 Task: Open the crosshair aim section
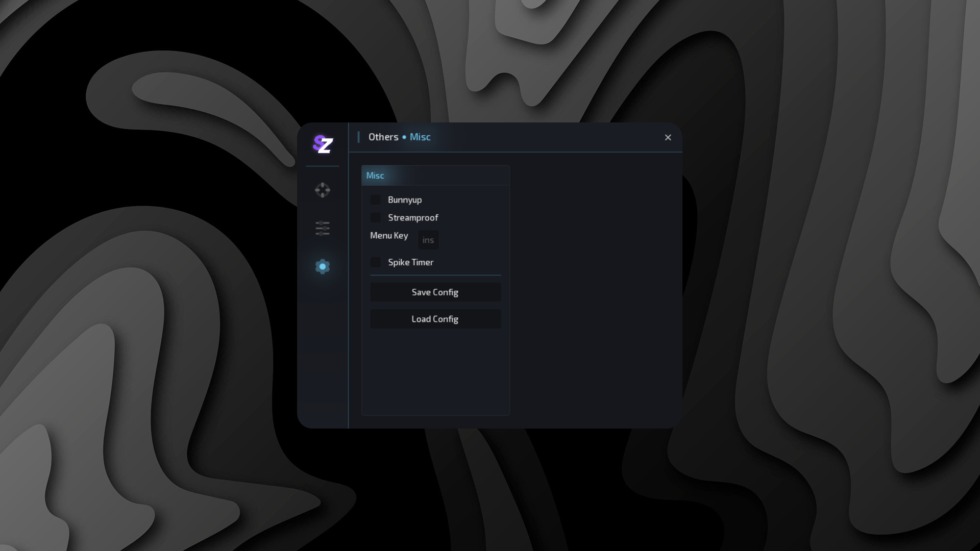pyautogui.click(x=323, y=190)
